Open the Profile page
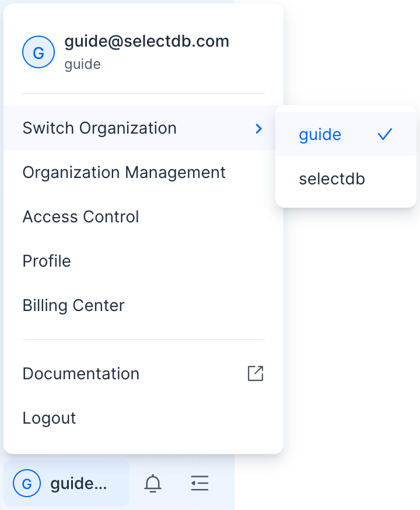420x510 pixels. coord(47,261)
